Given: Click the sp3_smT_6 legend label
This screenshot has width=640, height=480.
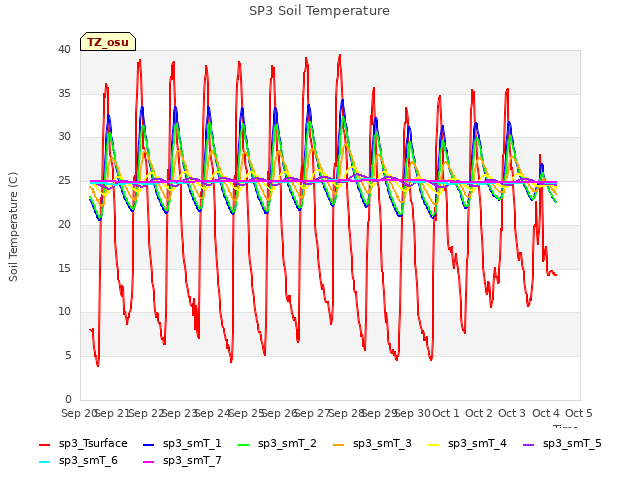Looking at the screenshot, I should click(88, 460).
